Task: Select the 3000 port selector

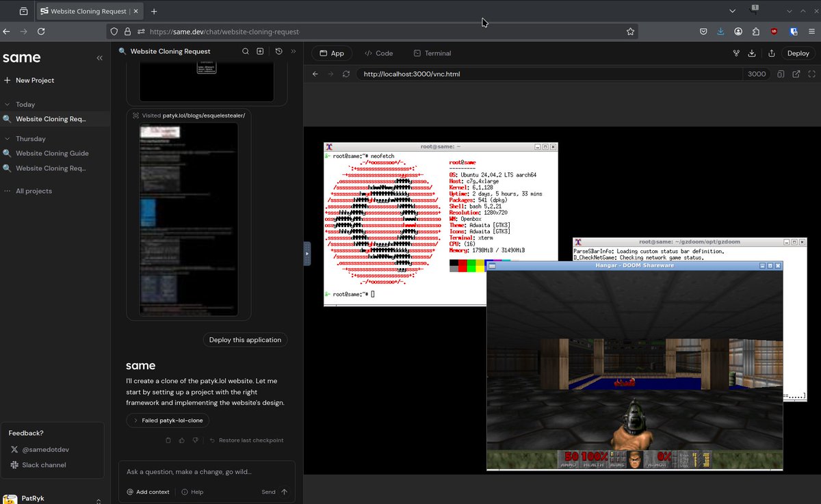Action: [757, 74]
